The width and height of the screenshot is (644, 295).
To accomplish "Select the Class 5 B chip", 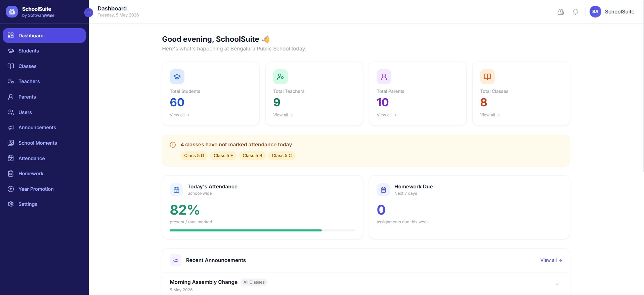I will pyautogui.click(x=252, y=155).
